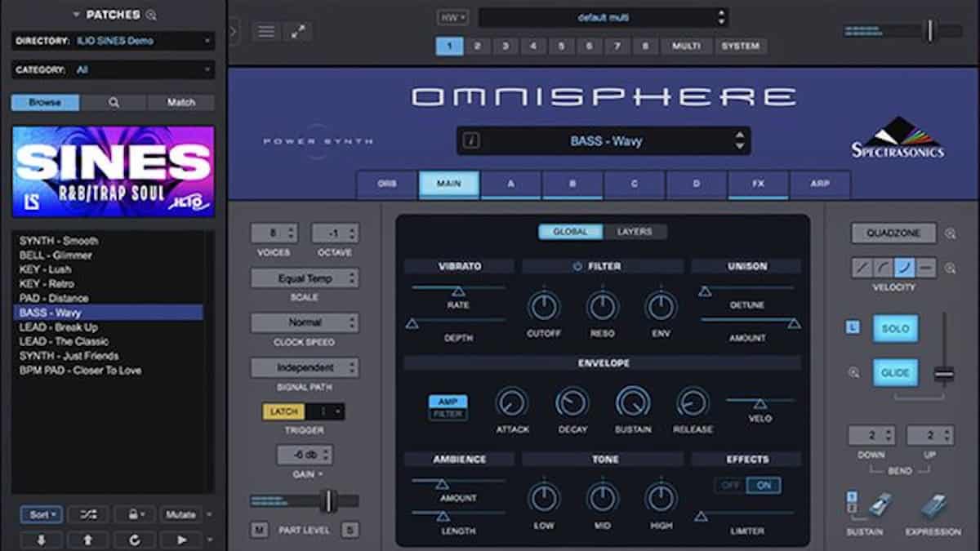Click the expand window arrows icon
The width and height of the screenshot is (980, 551).
299,31
